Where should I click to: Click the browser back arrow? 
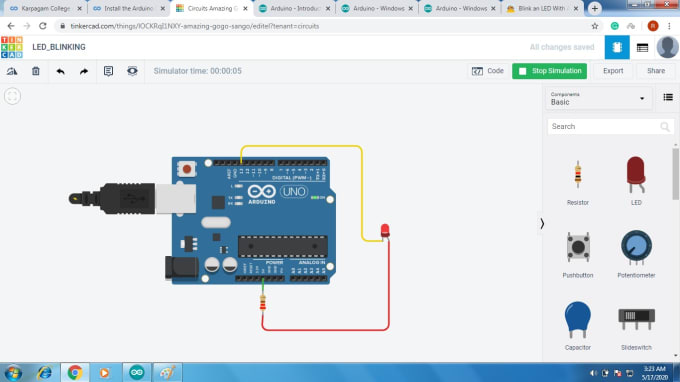[x=11, y=26]
